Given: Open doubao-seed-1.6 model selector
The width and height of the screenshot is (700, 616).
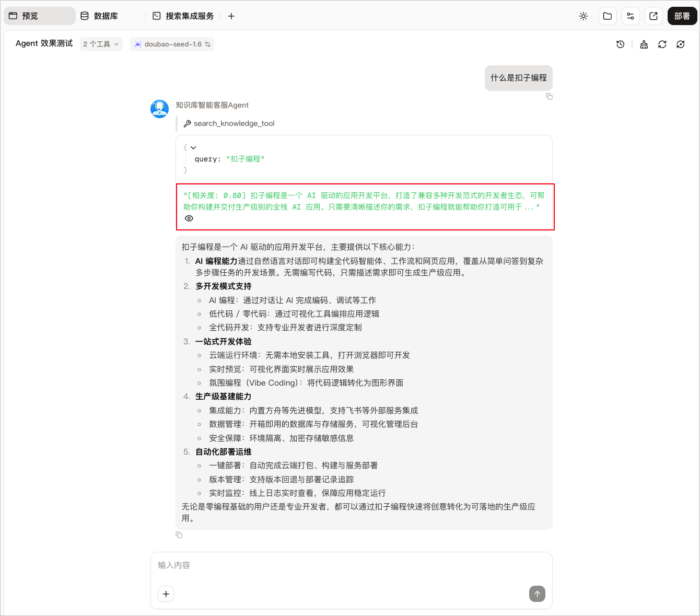Looking at the screenshot, I should click(172, 44).
